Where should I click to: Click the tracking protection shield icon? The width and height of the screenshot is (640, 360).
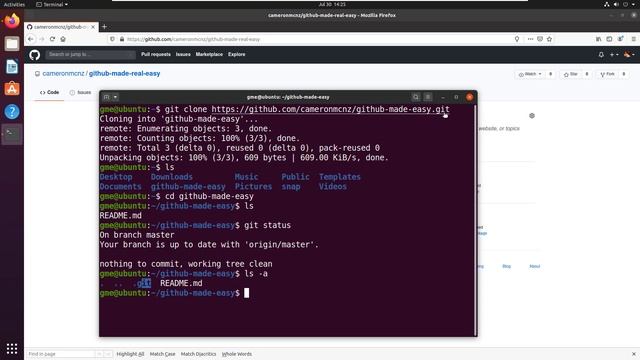pos(112,39)
